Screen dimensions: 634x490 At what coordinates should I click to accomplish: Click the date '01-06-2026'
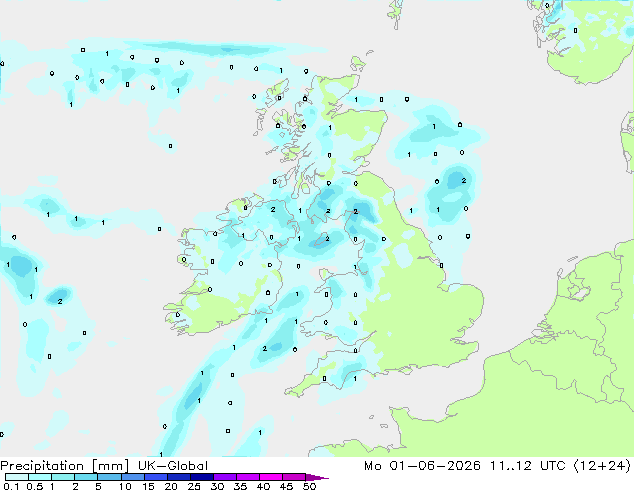[435, 466]
